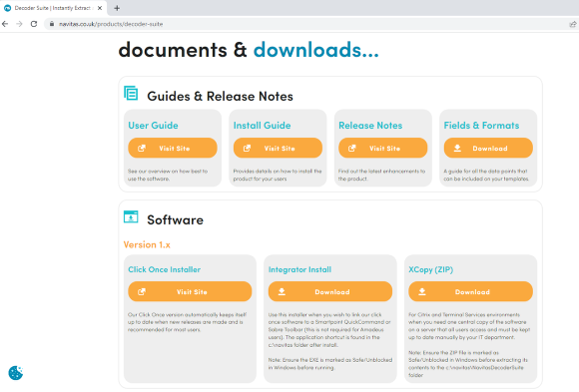Visit Site for Release Notes
579x392 pixels.
(383, 148)
